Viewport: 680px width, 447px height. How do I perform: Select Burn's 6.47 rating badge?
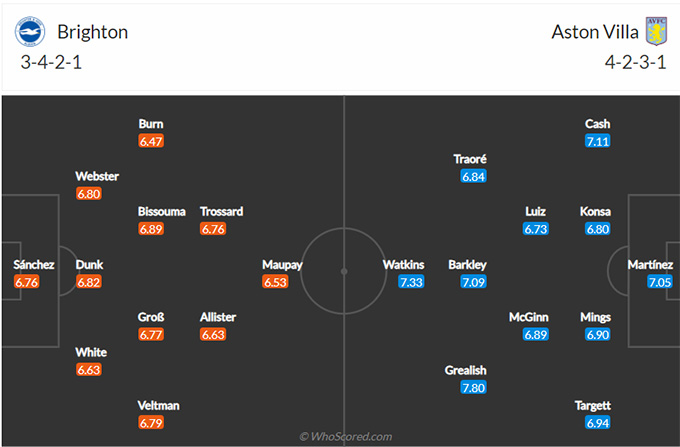coord(151,141)
